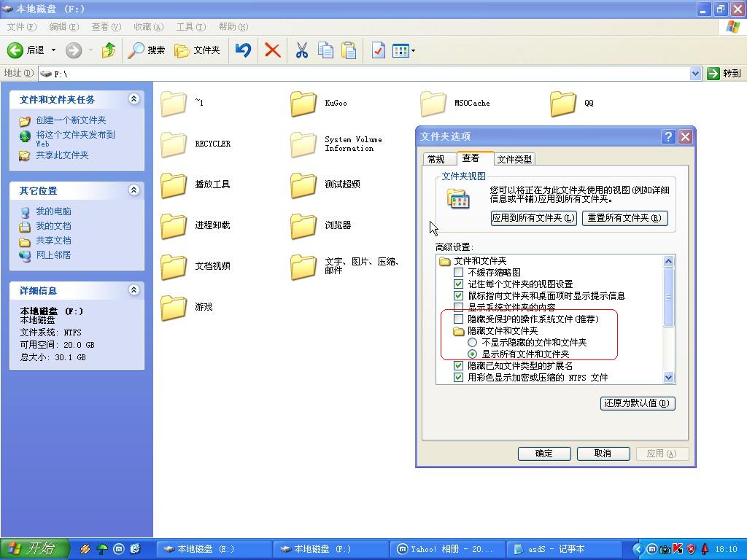Viewport: 747px width, 560px height.
Task: Toggle 记住每个文件夹的视图设置 checkbox
Action: pos(458,284)
